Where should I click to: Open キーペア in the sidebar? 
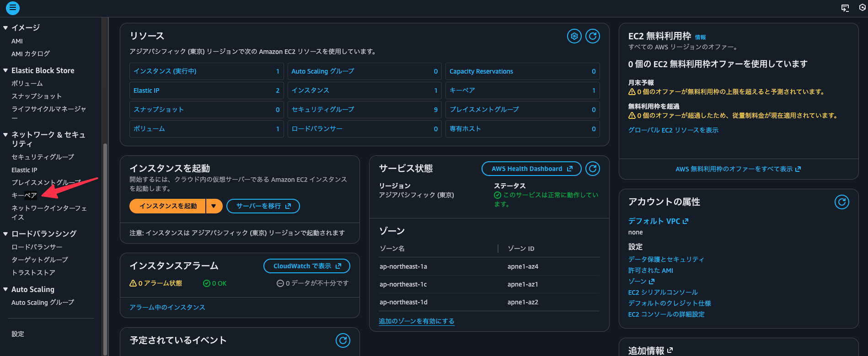coord(24,196)
